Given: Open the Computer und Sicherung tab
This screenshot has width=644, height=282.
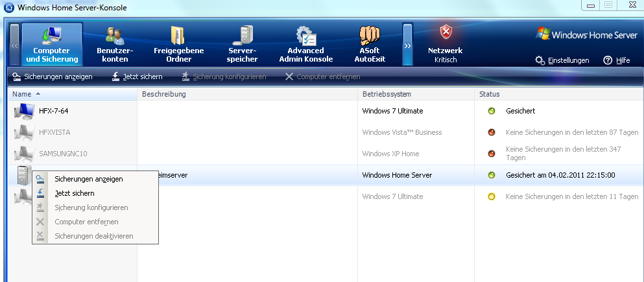Looking at the screenshot, I should click(x=52, y=44).
